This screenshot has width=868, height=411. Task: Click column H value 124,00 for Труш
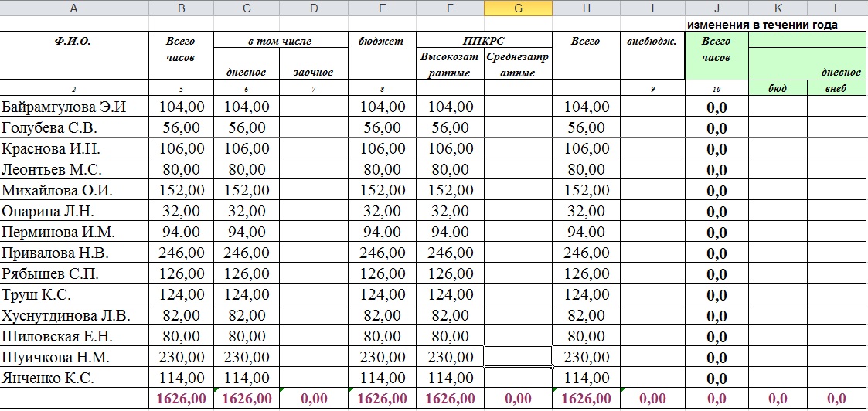586,295
